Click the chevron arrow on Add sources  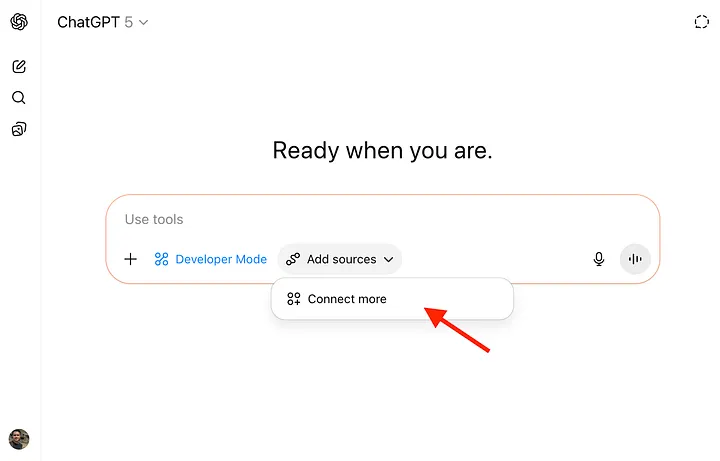tap(388, 259)
